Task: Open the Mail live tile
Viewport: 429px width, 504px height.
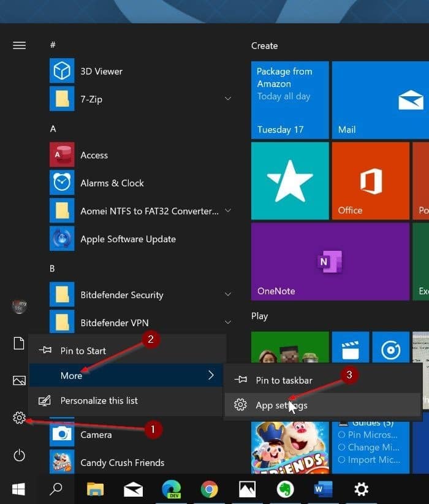Action: tap(381, 100)
